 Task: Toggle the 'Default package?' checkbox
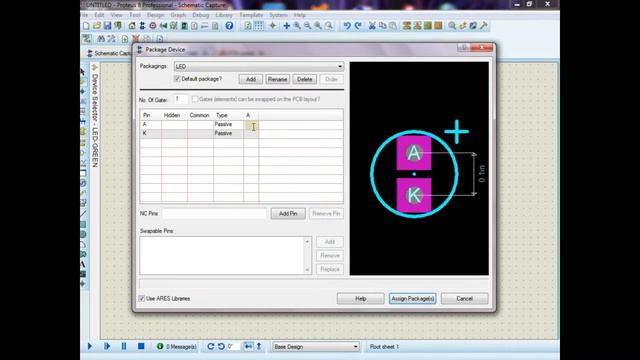click(177, 79)
